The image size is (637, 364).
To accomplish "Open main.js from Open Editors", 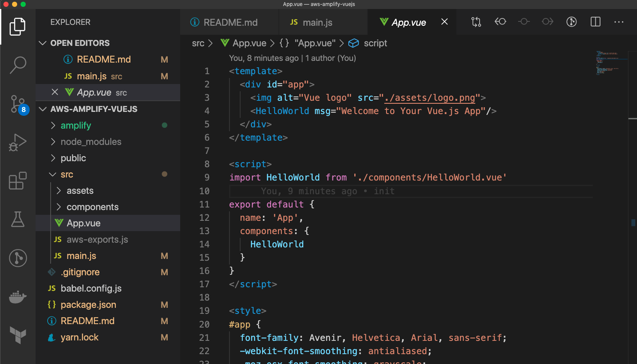I will tap(108, 76).
